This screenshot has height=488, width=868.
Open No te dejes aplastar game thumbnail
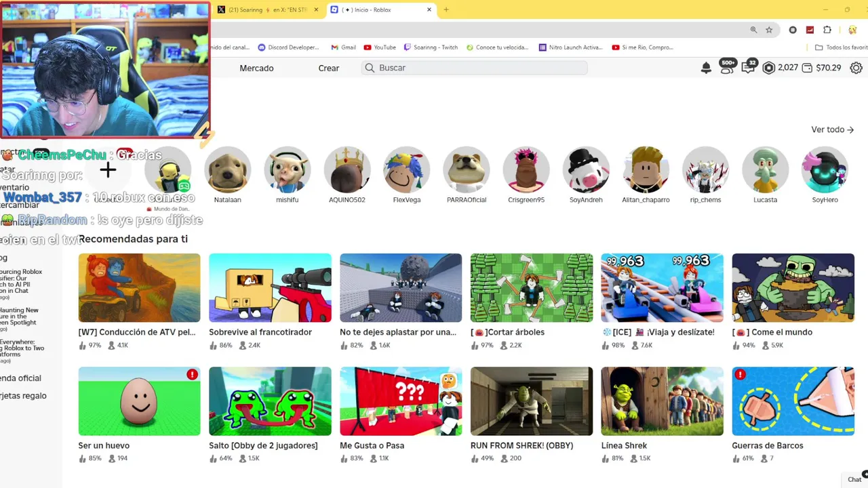click(x=401, y=288)
